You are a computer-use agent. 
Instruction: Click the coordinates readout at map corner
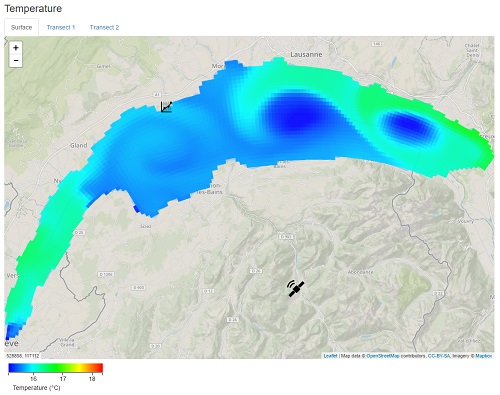tap(23, 356)
